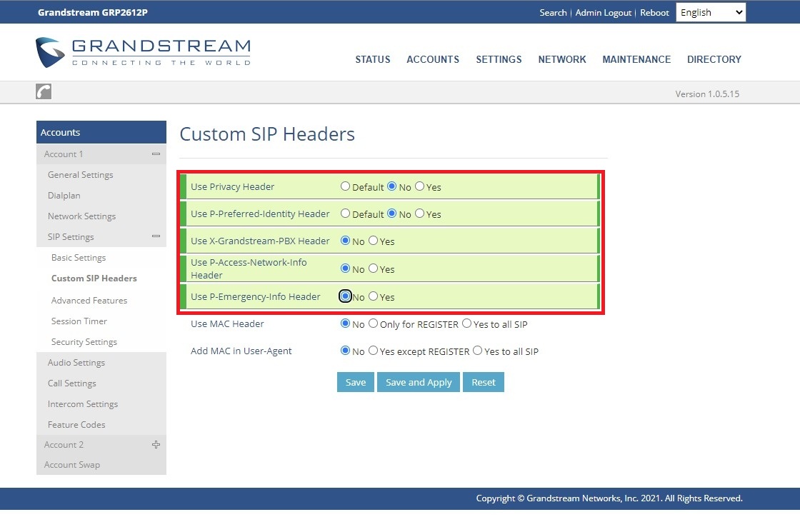Open the English language dropdown

pyautogui.click(x=710, y=12)
